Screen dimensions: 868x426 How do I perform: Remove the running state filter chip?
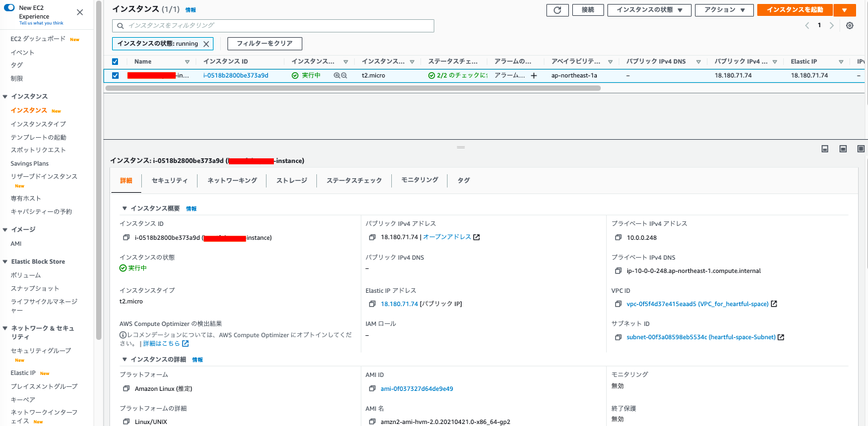coord(206,44)
